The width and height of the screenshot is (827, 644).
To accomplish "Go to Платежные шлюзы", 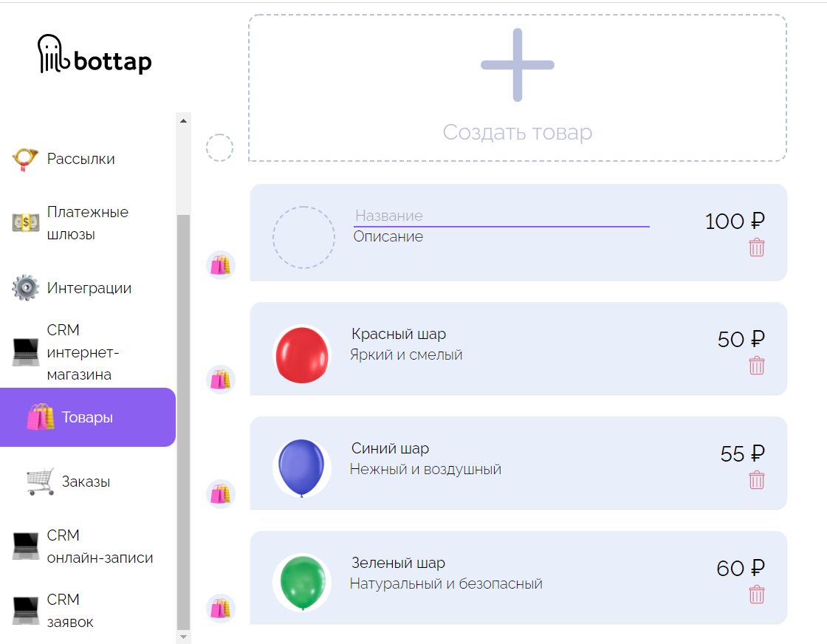I will coord(87,223).
